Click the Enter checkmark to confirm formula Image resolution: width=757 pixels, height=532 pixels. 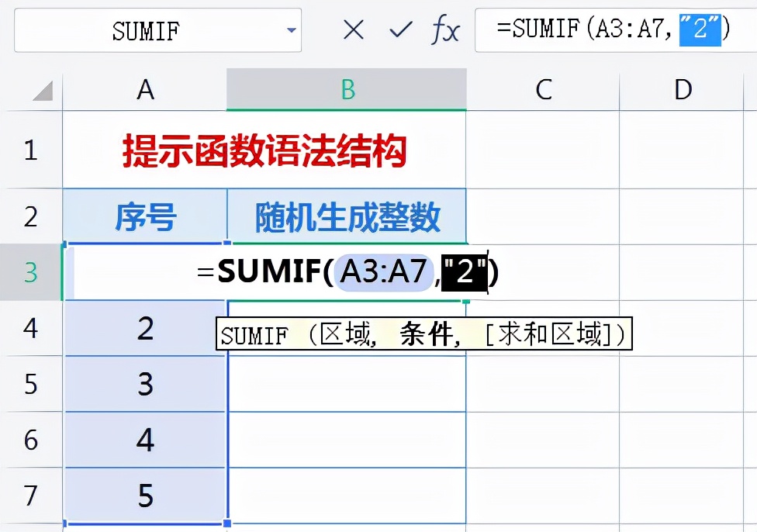[399, 30]
